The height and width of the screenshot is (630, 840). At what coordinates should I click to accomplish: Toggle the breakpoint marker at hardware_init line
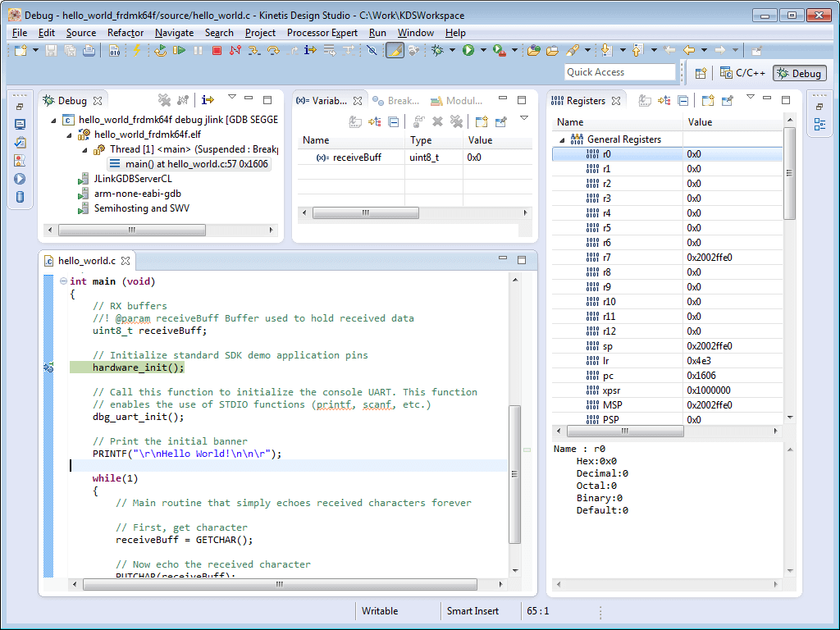click(48, 368)
